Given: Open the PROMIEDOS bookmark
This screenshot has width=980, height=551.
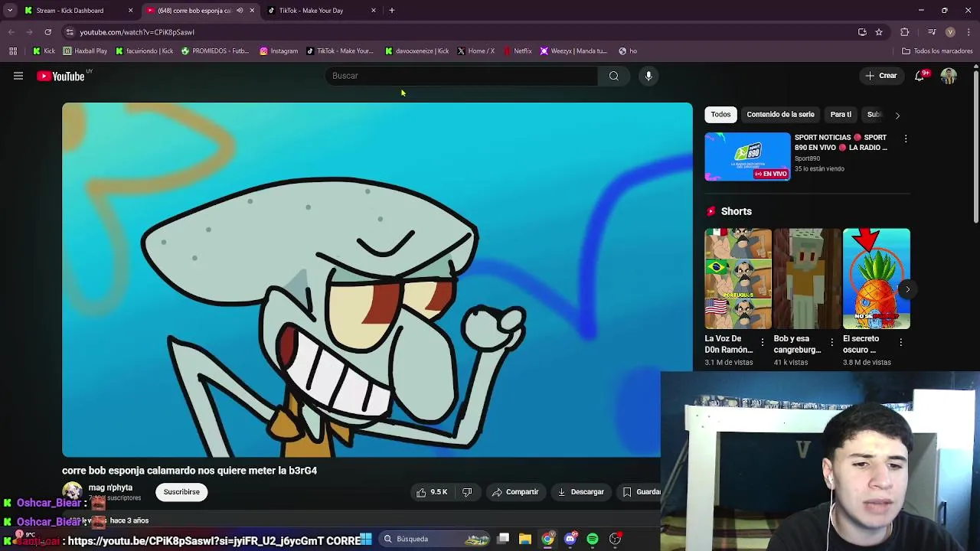Looking at the screenshot, I should (215, 51).
